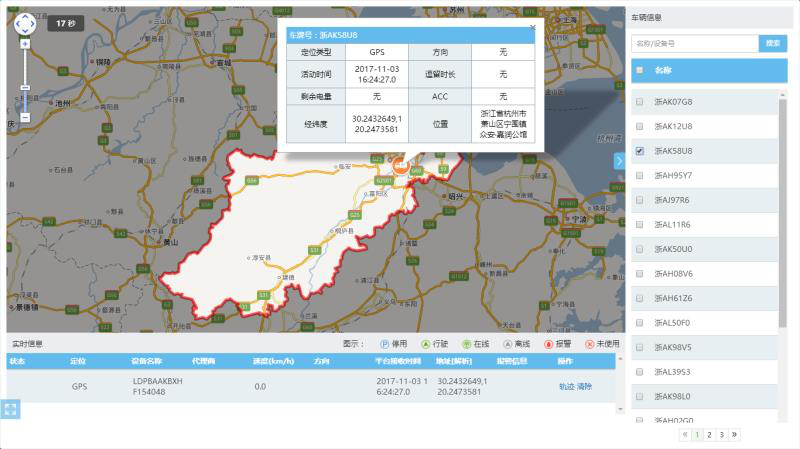Click the orange vehicle marker on map
800x449 pixels.
(x=401, y=166)
